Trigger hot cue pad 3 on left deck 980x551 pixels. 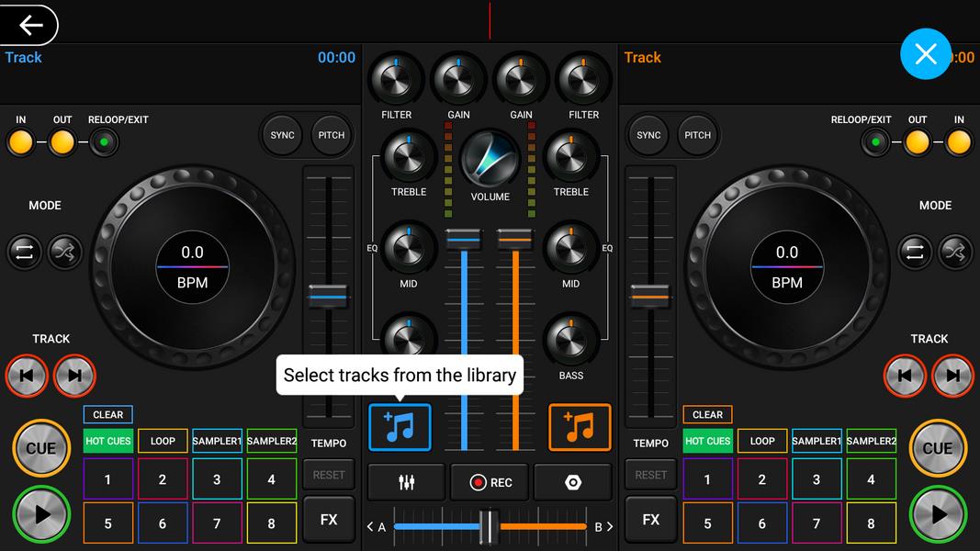click(217, 479)
